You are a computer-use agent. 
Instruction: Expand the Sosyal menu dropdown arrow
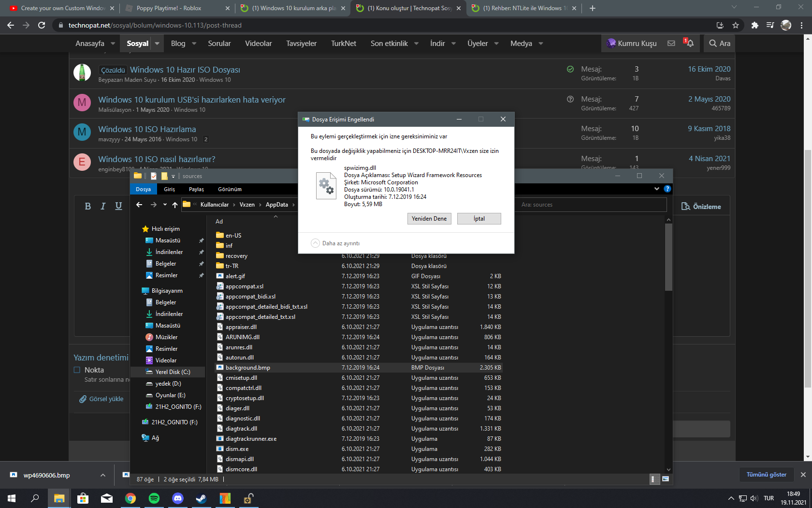point(157,44)
